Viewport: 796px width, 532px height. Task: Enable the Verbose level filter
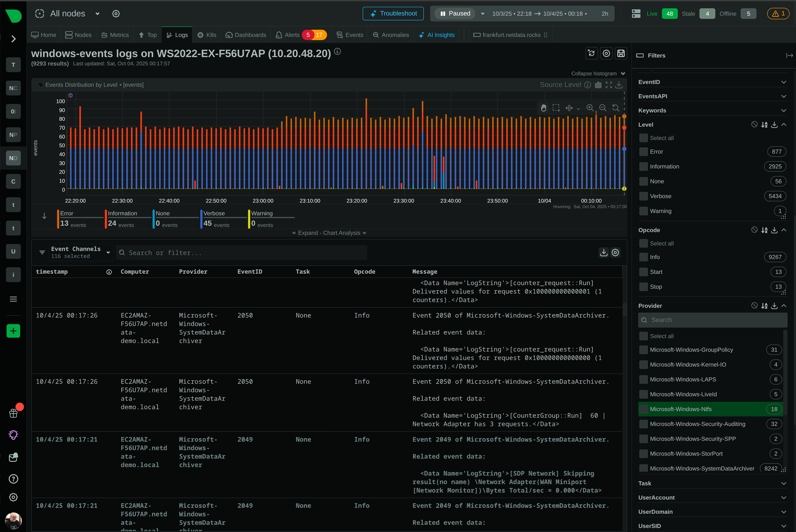point(643,196)
